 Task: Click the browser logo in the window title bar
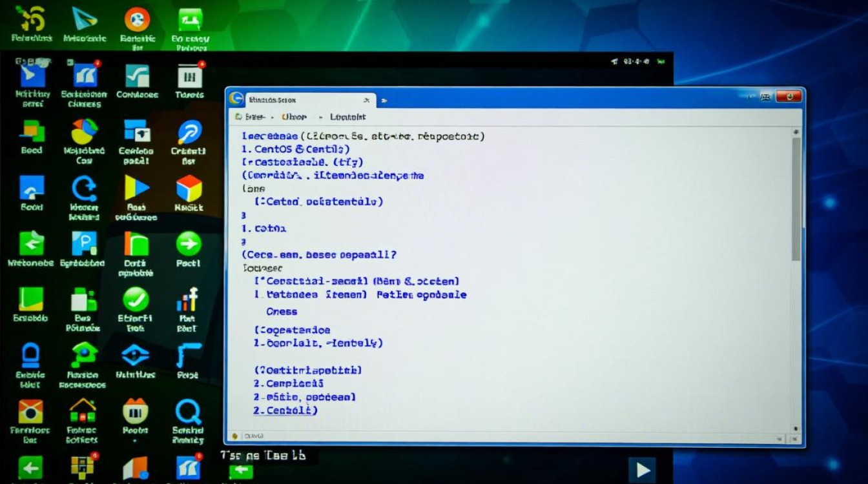(x=237, y=99)
